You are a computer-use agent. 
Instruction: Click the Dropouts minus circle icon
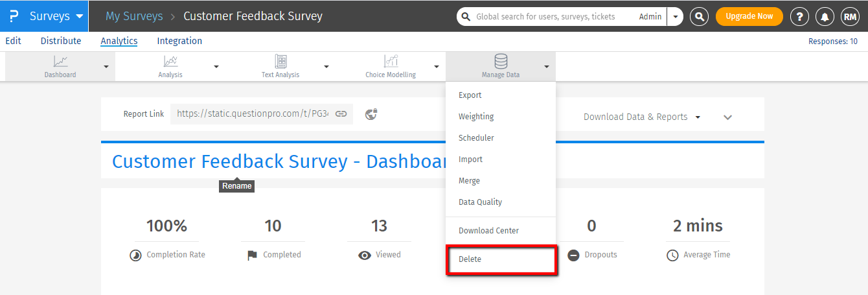(x=573, y=255)
